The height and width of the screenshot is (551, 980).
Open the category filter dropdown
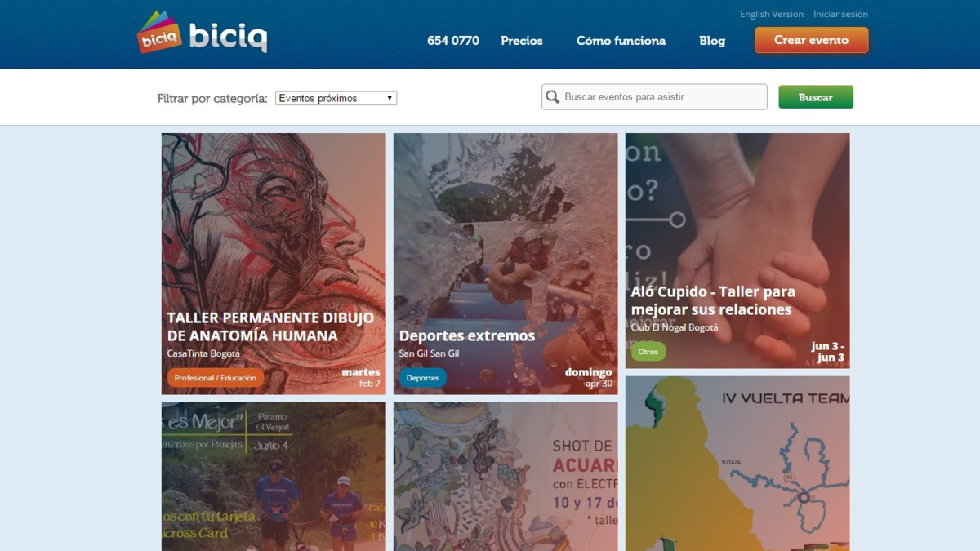click(336, 98)
